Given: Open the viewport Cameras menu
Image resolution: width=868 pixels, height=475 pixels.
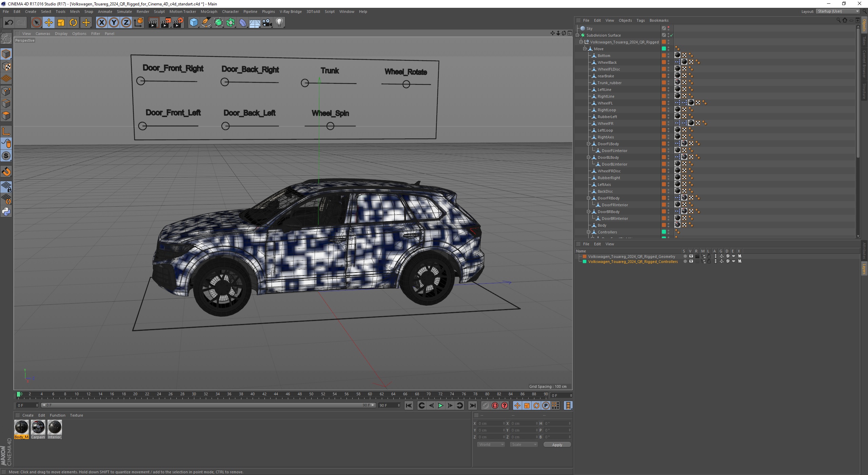Looking at the screenshot, I should (x=43, y=34).
